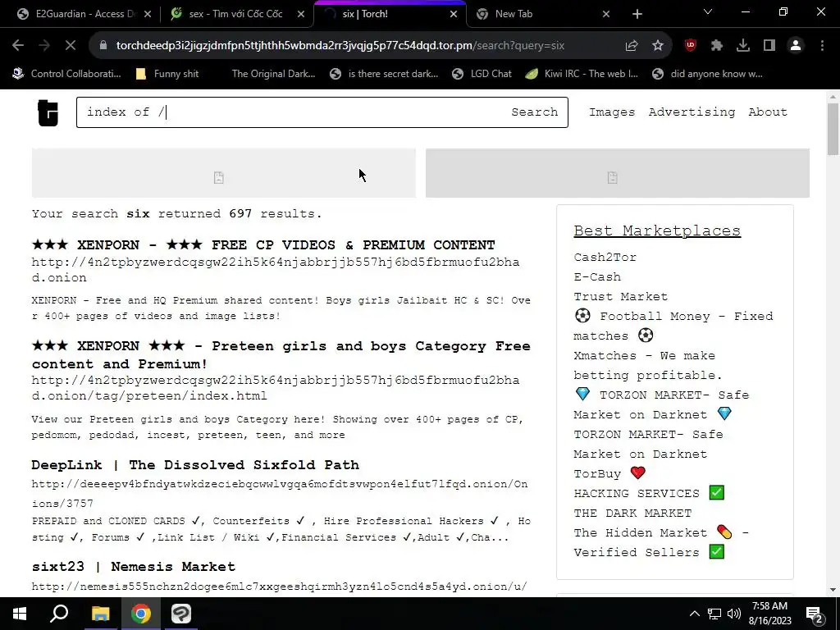The image size is (840, 630).
Task: Open the network tray icon
Action: tap(714, 614)
